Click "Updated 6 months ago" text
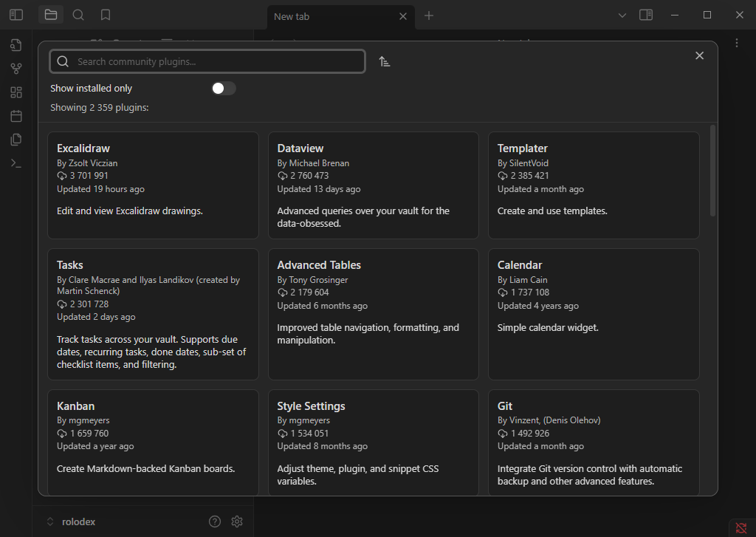 (x=322, y=306)
